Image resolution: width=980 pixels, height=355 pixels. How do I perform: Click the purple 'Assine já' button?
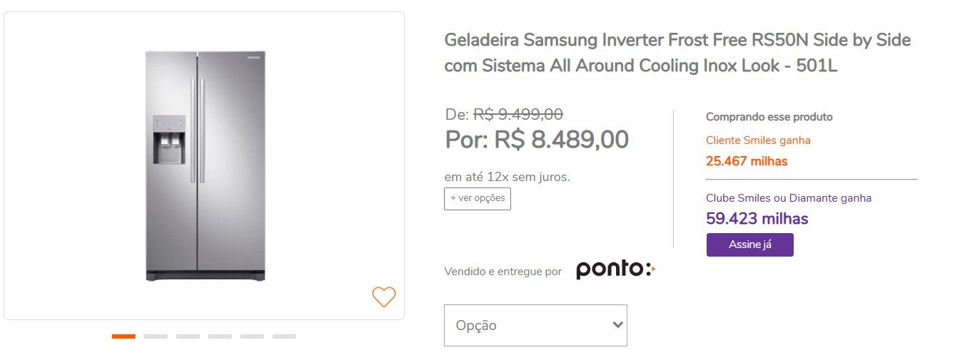tap(749, 245)
